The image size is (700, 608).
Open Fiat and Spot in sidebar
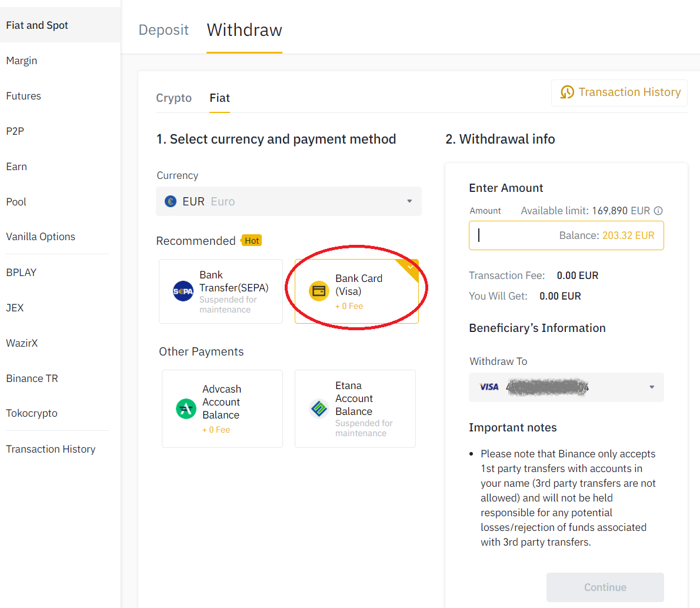(60, 25)
